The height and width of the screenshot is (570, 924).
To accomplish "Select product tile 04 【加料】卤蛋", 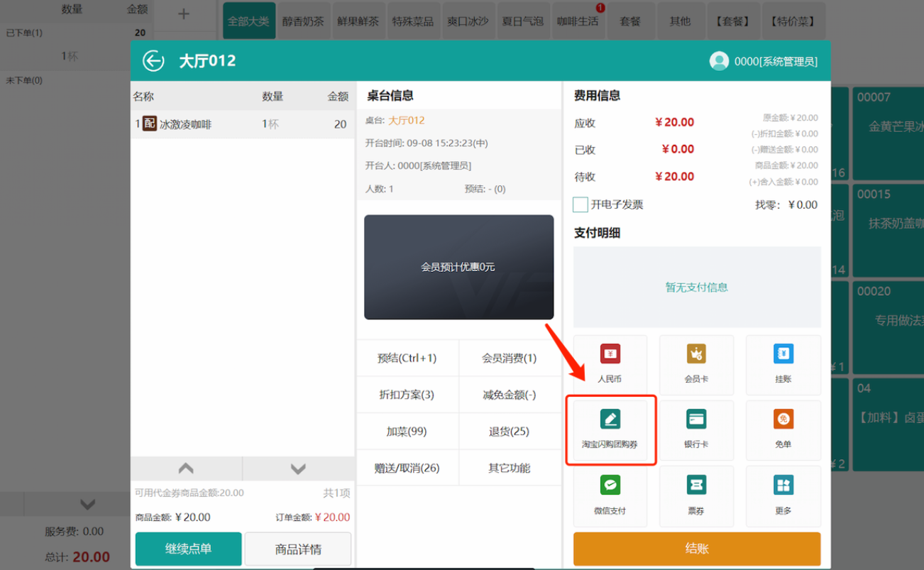I will [889, 424].
